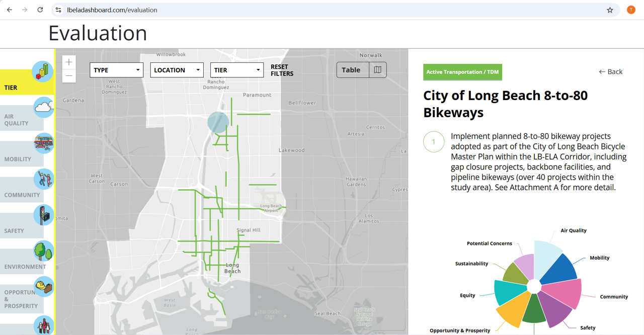Click the Tier bar chart icon

43,71
